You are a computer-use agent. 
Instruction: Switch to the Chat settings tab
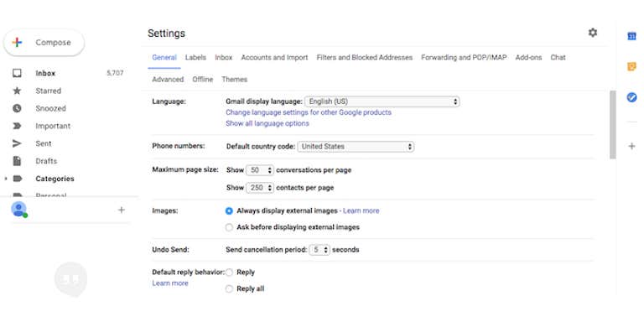558,58
